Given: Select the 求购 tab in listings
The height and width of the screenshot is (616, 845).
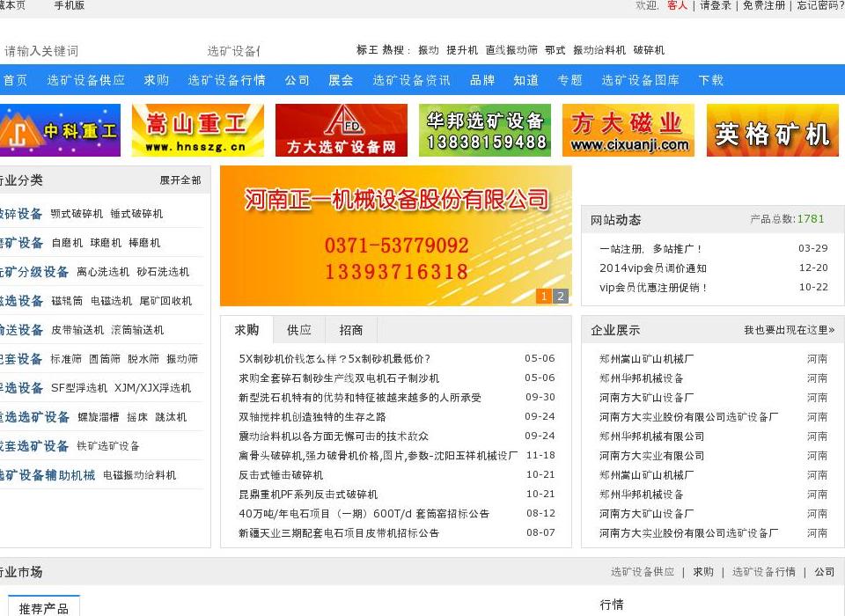Looking at the screenshot, I should (x=246, y=330).
